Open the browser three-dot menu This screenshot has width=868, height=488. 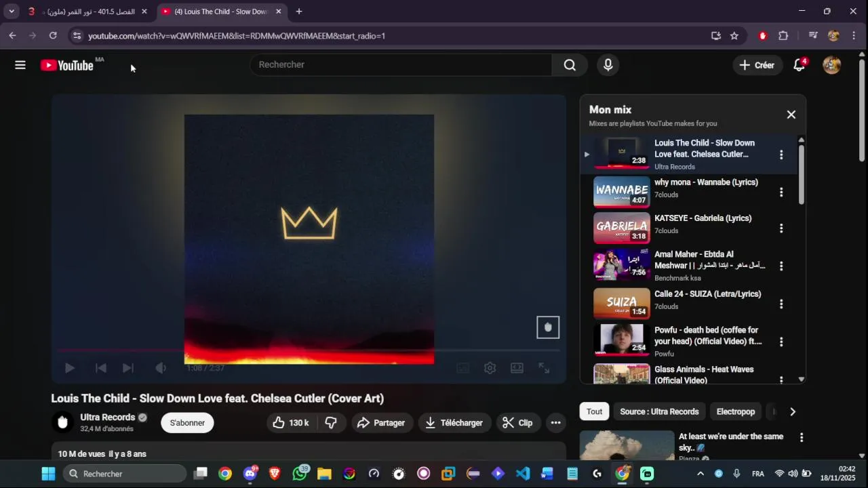(854, 36)
